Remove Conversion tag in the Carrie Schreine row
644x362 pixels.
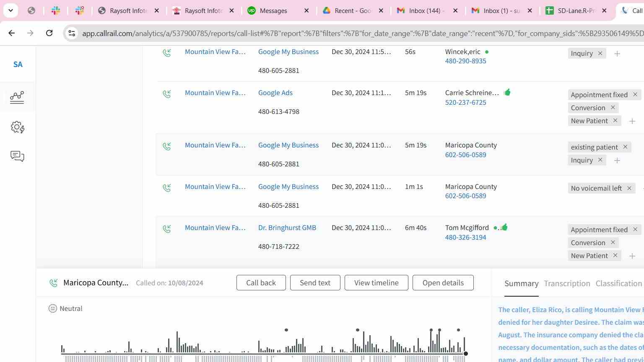(613, 108)
